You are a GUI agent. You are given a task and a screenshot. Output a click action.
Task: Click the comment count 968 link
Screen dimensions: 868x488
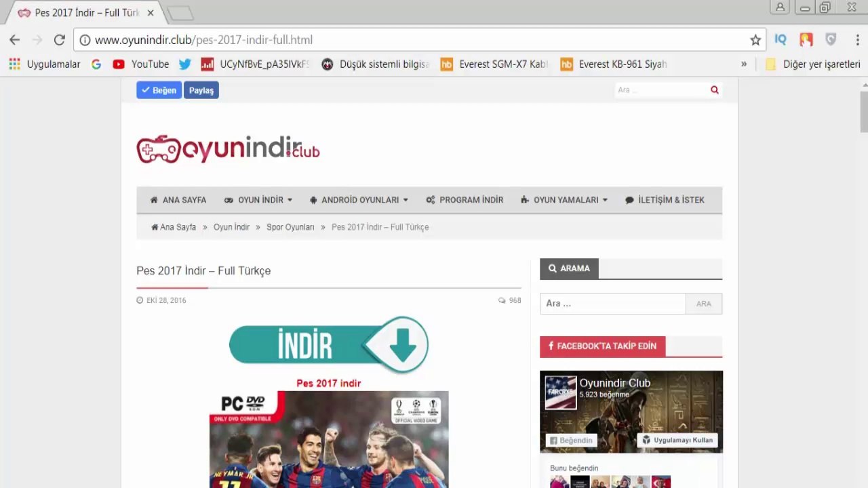click(510, 300)
